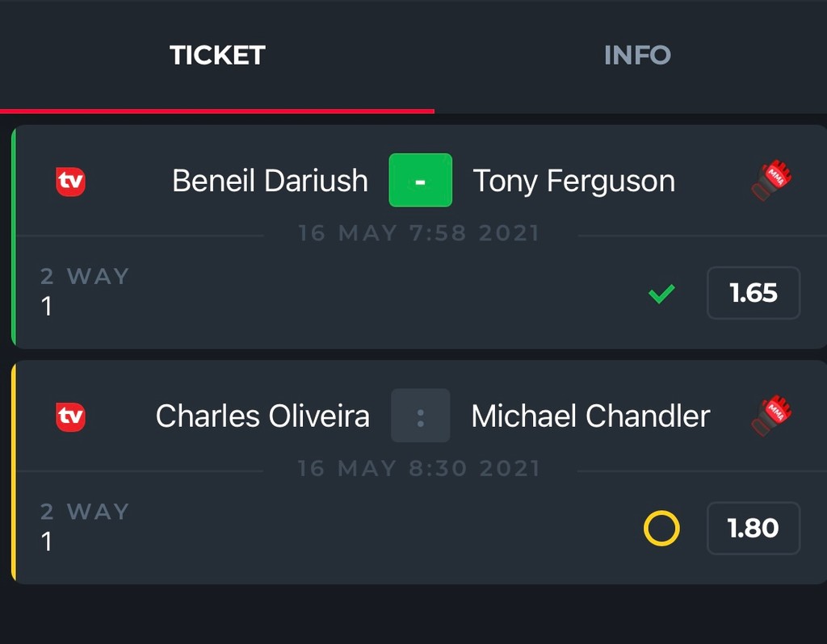Open Michael Chandler fighter name
The image size is (827, 644).
coord(590,416)
